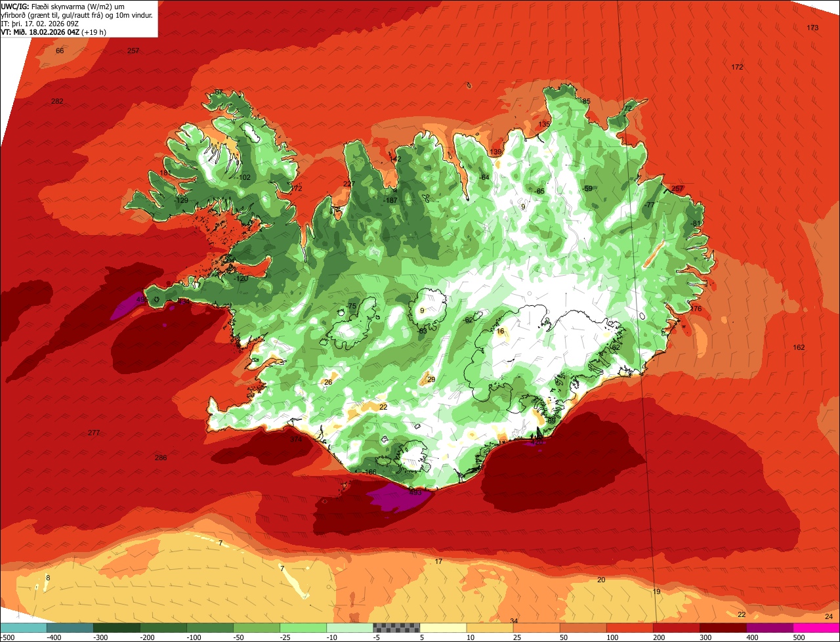840x642 pixels.
Task: Click the map value 286
Action: point(161,458)
